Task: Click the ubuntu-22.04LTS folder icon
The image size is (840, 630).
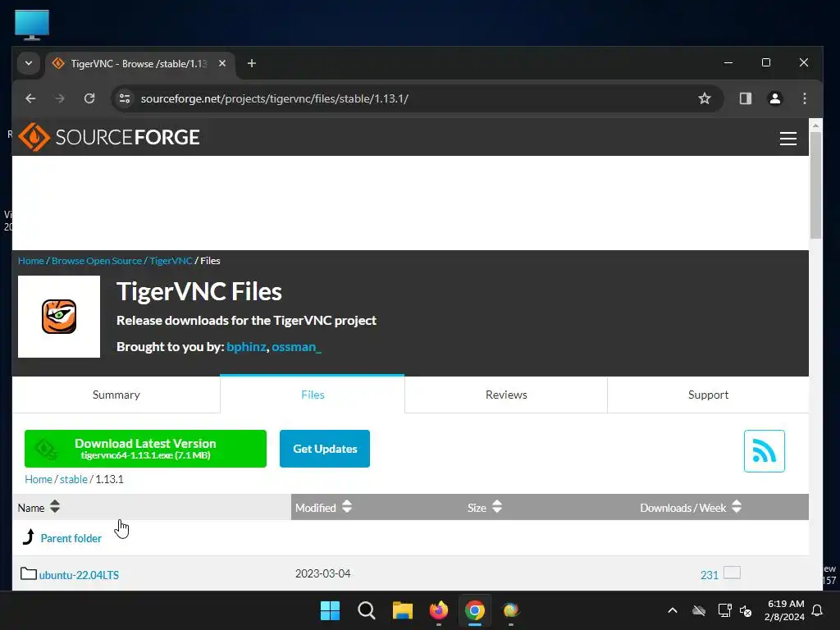Action: (29, 573)
